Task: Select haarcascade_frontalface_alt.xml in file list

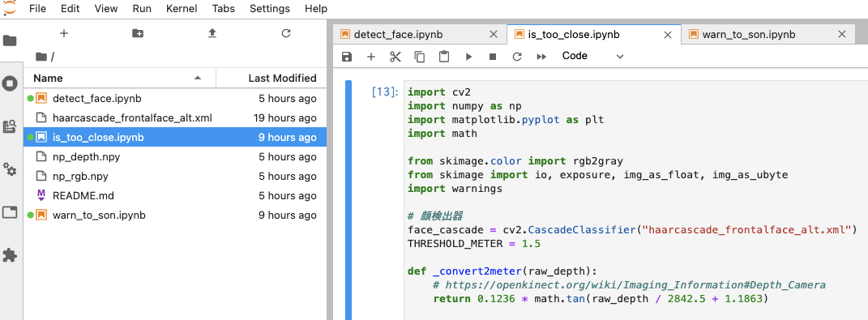Action: point(175,118)
